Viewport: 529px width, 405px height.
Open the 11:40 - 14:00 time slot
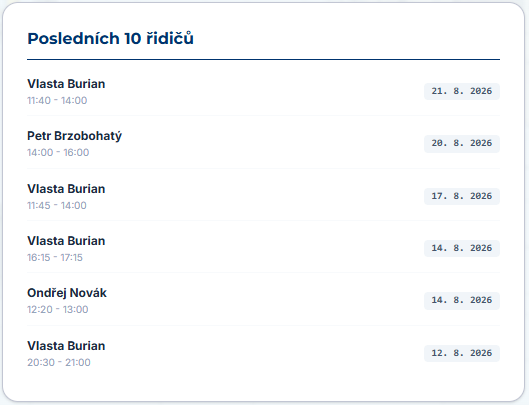point(57,100)
